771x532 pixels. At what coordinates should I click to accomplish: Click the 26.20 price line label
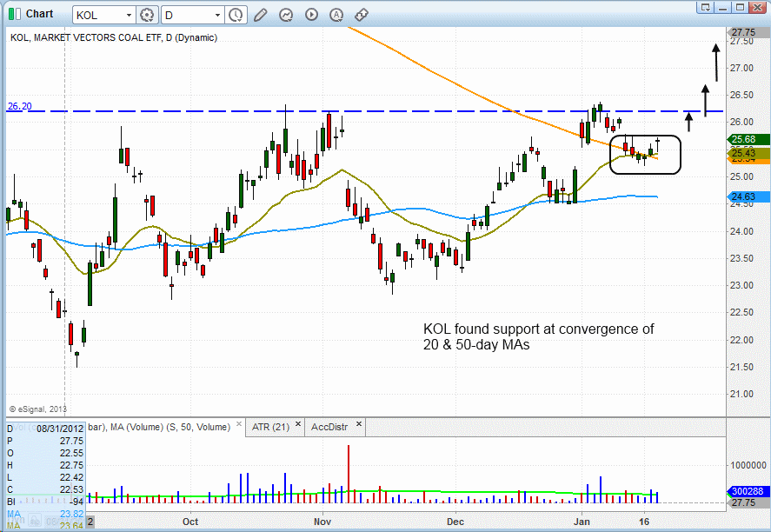[x=20, y=106]
